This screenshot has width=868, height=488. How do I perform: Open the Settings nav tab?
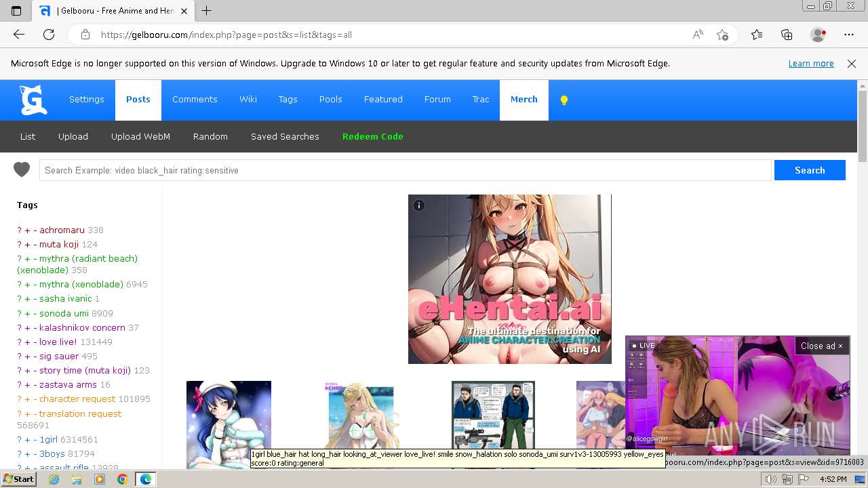coord(87,100)
